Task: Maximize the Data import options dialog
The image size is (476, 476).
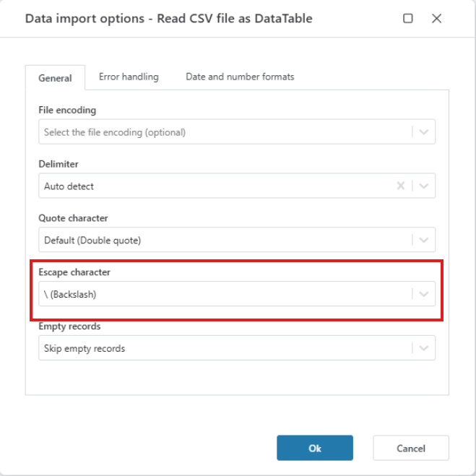Action: [x=408, y=19]
